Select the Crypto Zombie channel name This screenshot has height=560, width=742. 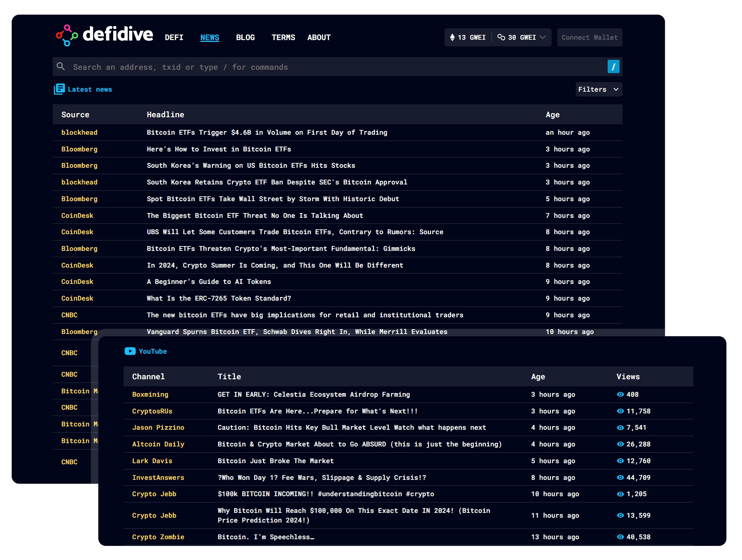(x=158, y=537)
